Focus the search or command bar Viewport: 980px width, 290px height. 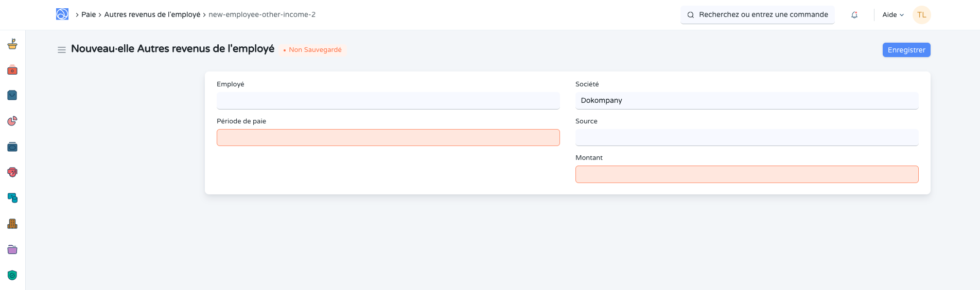coord(758,15)
